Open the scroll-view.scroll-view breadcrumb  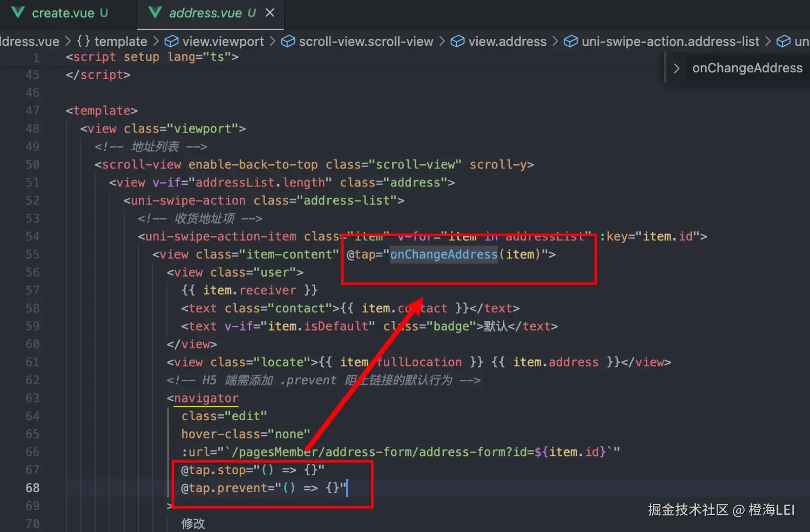(366, 42)
